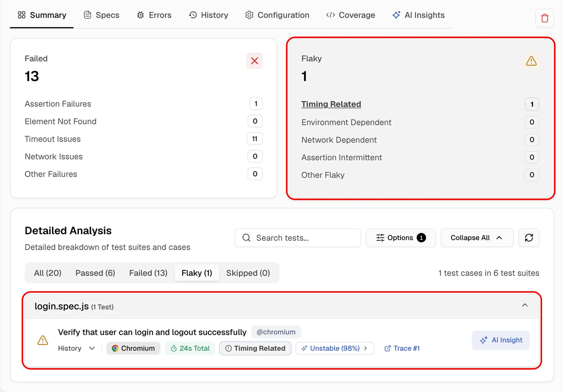Click Network Dependent row label
Image resolution: width=563 pixels, height=392 pixels.
[339, 140]
